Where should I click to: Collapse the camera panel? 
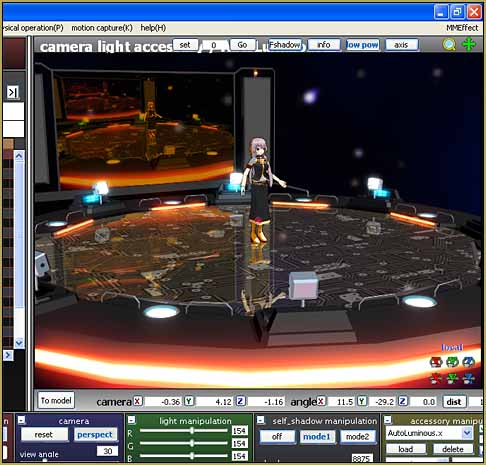(x=21, y=420)
